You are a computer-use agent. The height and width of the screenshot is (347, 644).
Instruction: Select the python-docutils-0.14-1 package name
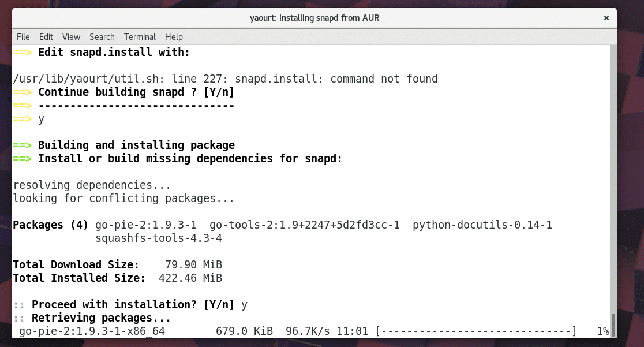click(481, 225)
